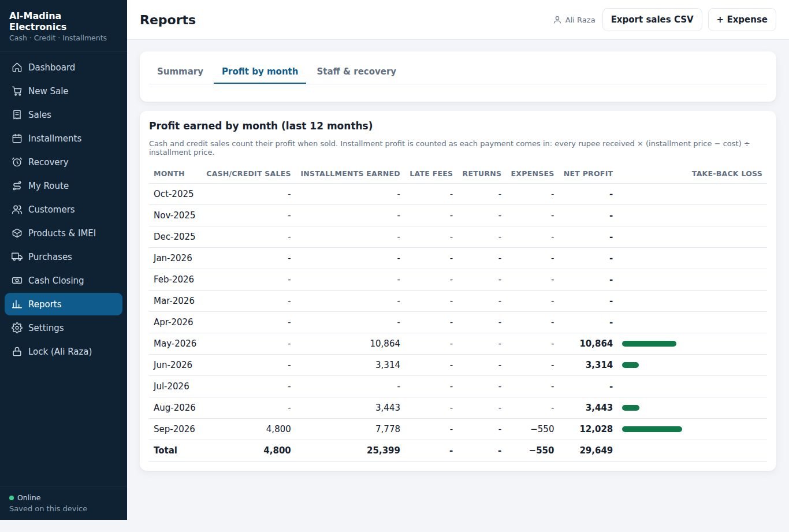This screenshot has height=532, width=789.
Task: Click the Export sales CSV button
Action: [x=652, y=20]
